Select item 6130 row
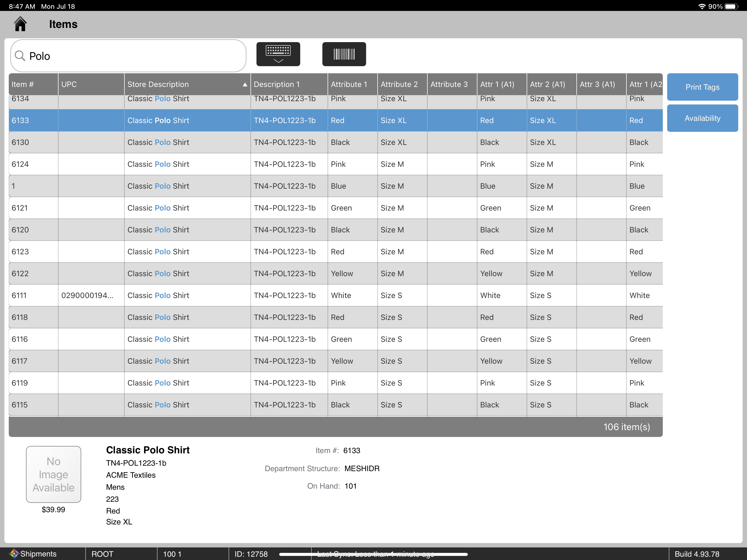 336,142
